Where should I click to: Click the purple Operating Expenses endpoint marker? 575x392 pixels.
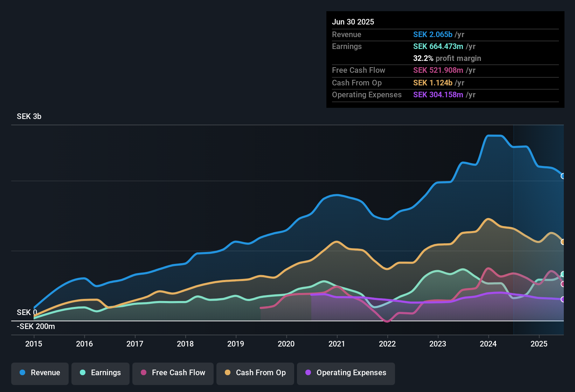563,299
